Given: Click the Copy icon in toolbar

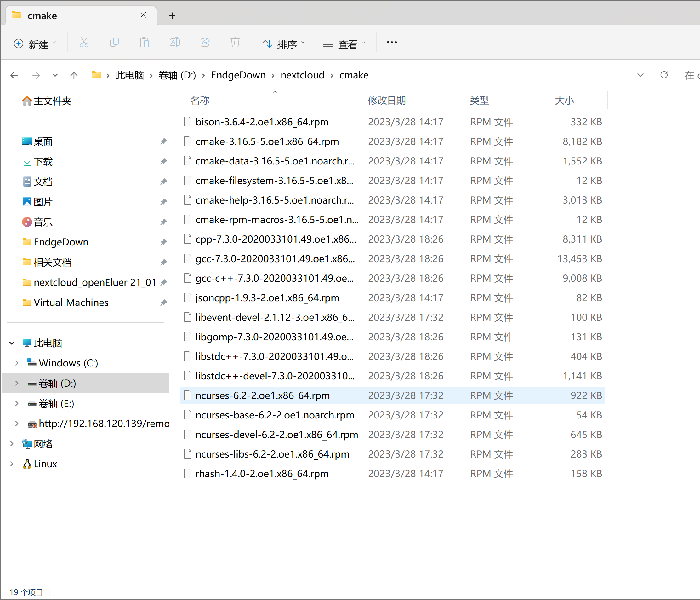Looking at the screenshot, I should (114, 43).
